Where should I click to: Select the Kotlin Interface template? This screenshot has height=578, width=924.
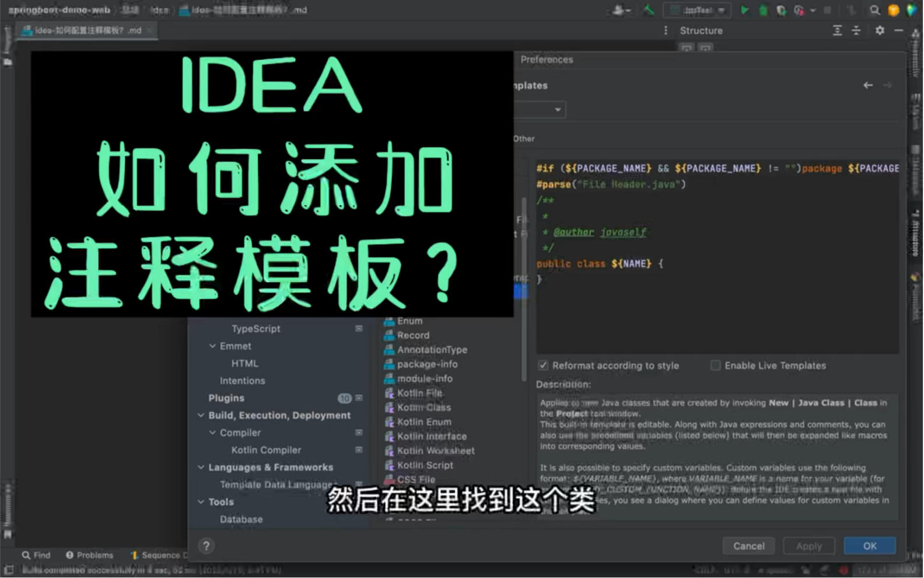[x=426, y=437]
